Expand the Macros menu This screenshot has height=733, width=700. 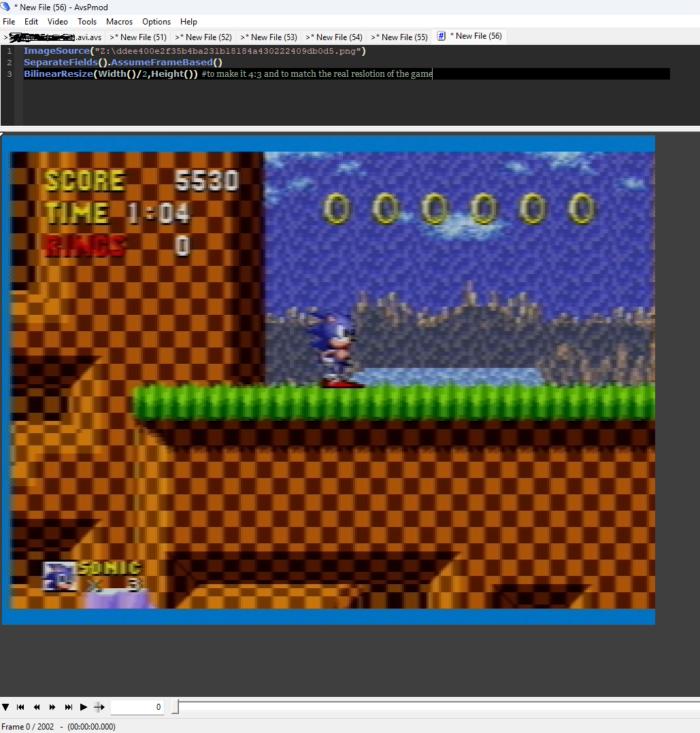point(119,22)
